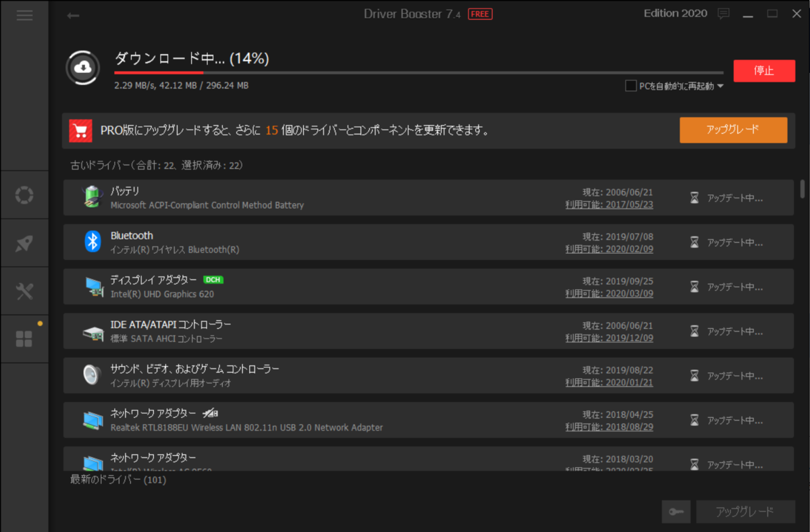The image size is (810, 532).
Task: Click 現在: 2019/09/25 date text
Action: (618, 282)
